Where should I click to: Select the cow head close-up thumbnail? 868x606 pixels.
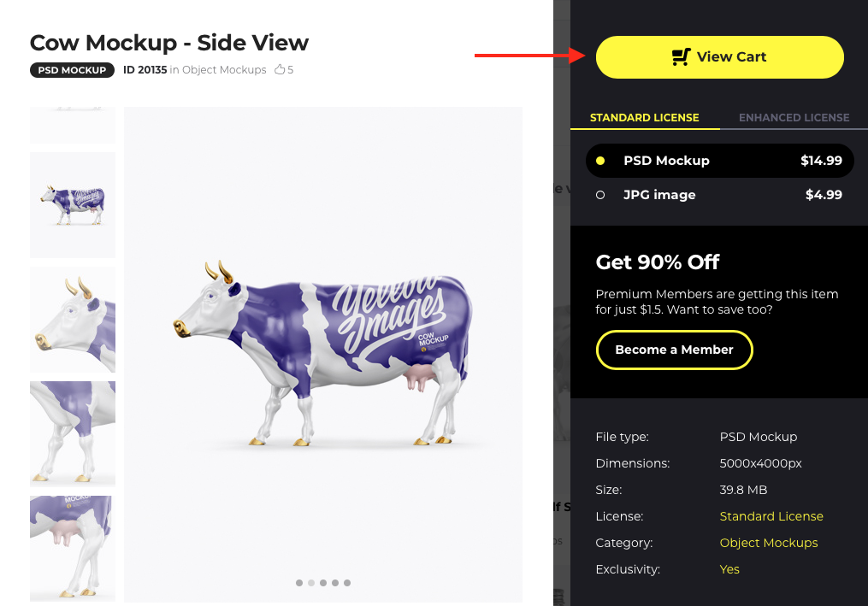click(73, 320)
